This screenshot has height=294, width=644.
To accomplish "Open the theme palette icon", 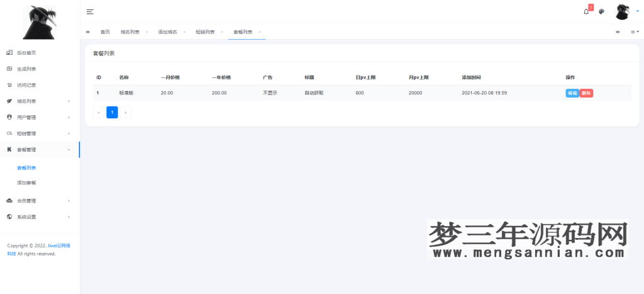I will click(601, 11).
